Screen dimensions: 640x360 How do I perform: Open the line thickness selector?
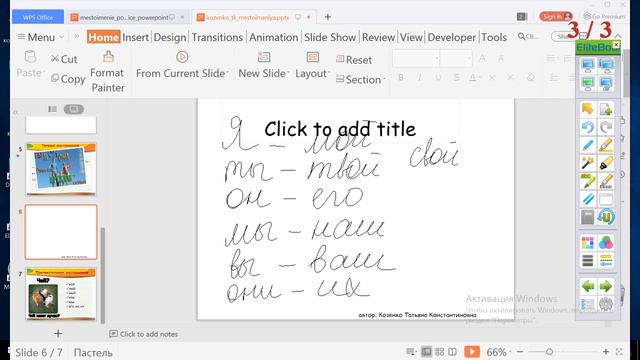(x=588, y=260)
